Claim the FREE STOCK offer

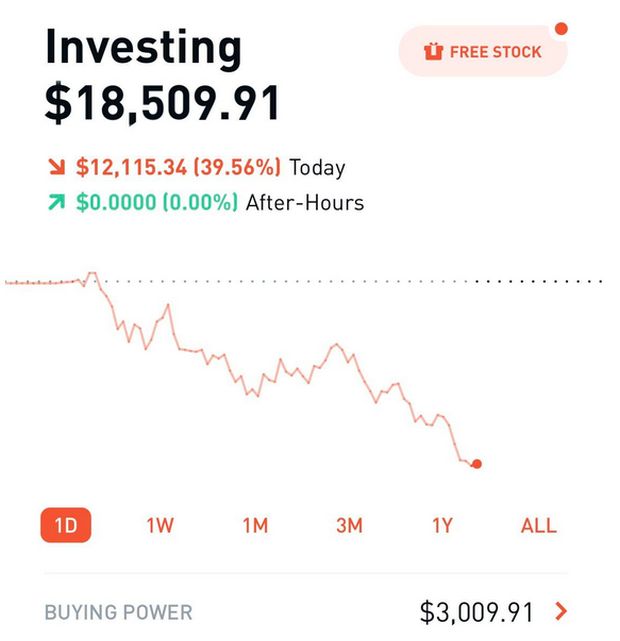point(483,51)
